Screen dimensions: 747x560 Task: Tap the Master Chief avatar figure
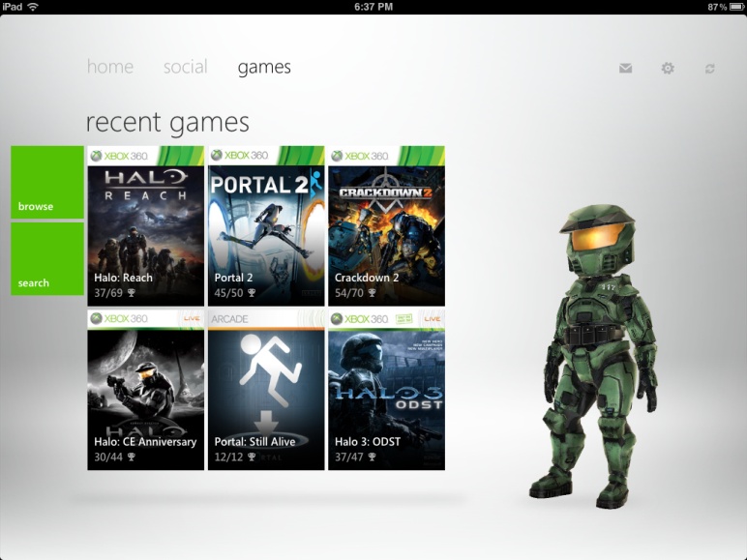coord(594,356)
